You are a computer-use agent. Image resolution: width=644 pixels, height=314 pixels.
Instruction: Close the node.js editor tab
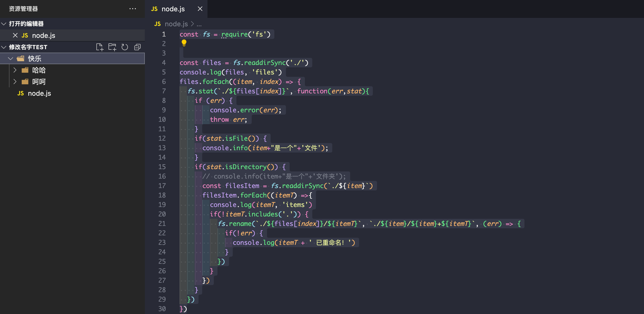pos(200,9)
